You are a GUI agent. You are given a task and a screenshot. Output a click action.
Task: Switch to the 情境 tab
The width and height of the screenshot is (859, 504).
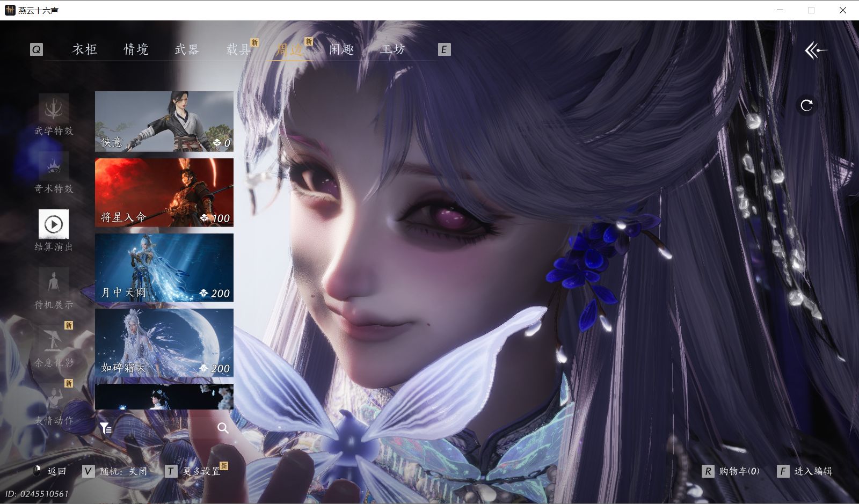136,49
